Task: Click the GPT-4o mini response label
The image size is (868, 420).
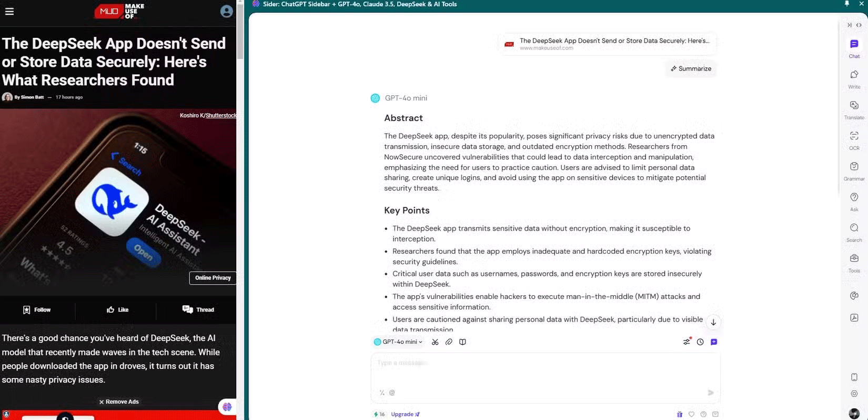Action: point(406,98)
